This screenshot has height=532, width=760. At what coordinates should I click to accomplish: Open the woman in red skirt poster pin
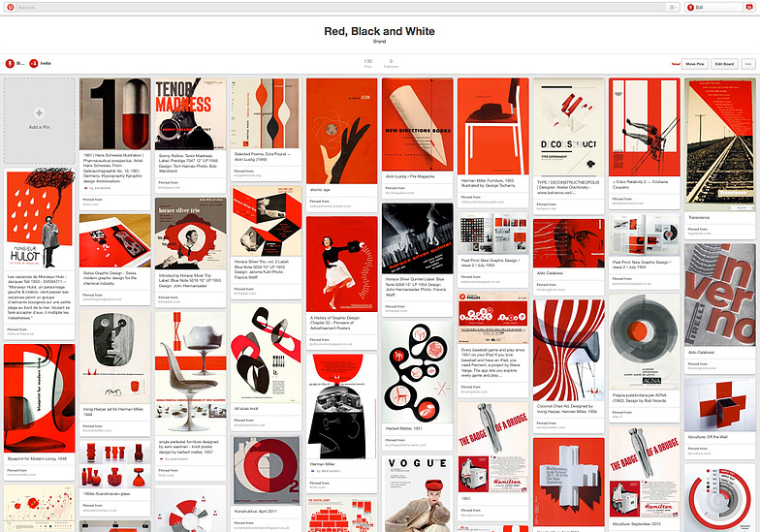(341, 264)
